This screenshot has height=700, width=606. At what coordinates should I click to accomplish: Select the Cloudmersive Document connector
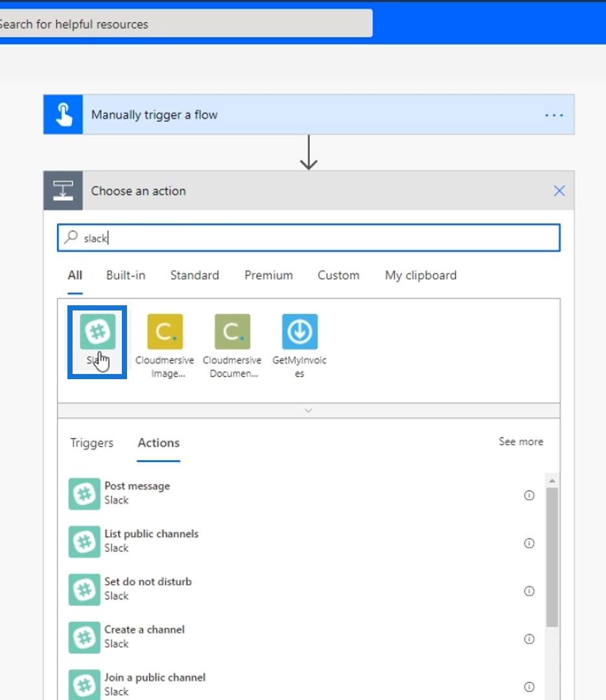(x=232, y=331)
